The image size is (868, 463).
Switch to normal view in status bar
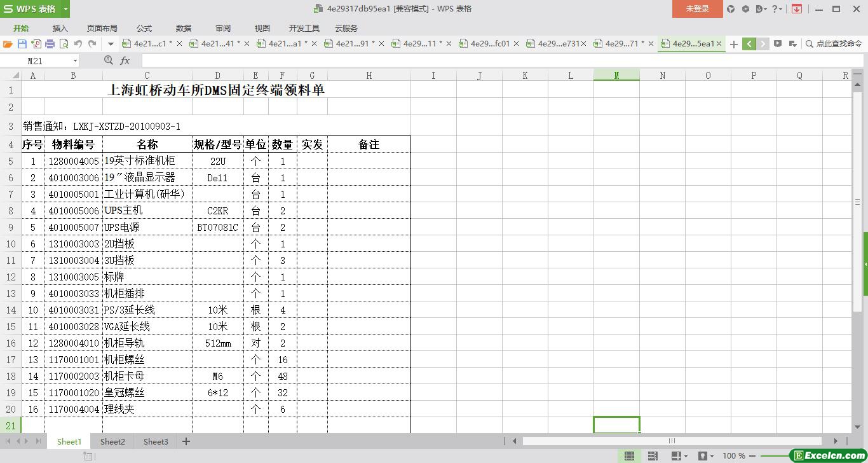[x=629, y=456]
